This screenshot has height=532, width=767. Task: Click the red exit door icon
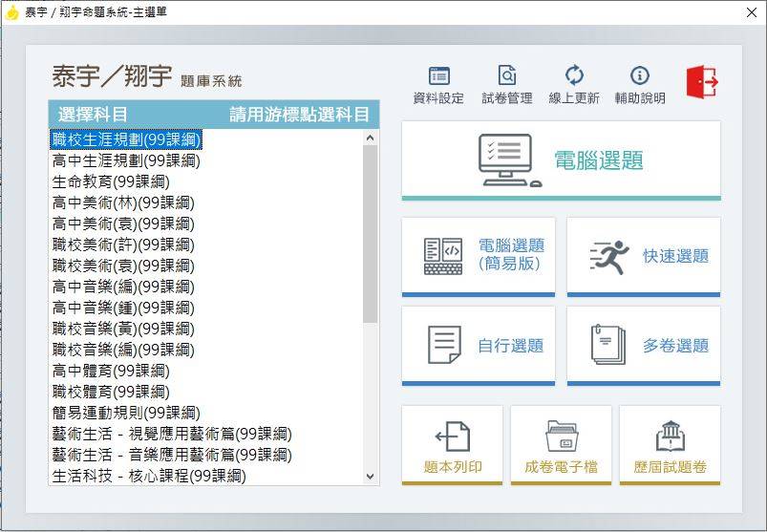702,81
